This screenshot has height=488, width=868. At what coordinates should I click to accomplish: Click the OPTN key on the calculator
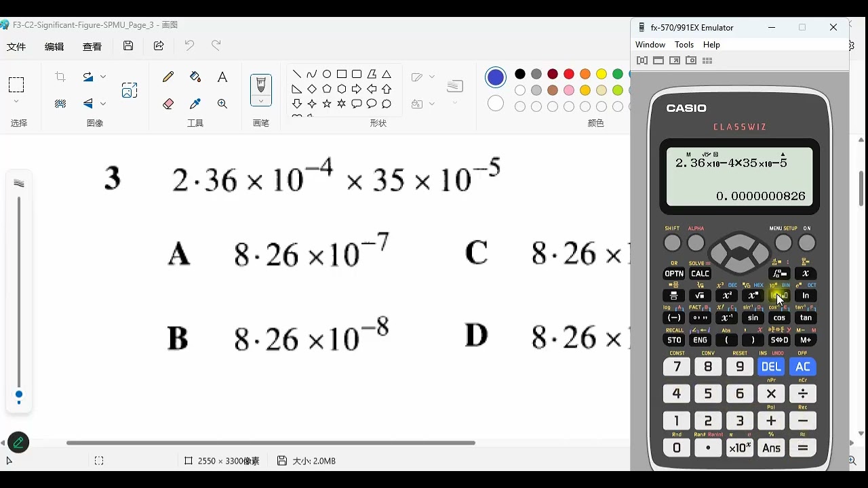(674, 274)
